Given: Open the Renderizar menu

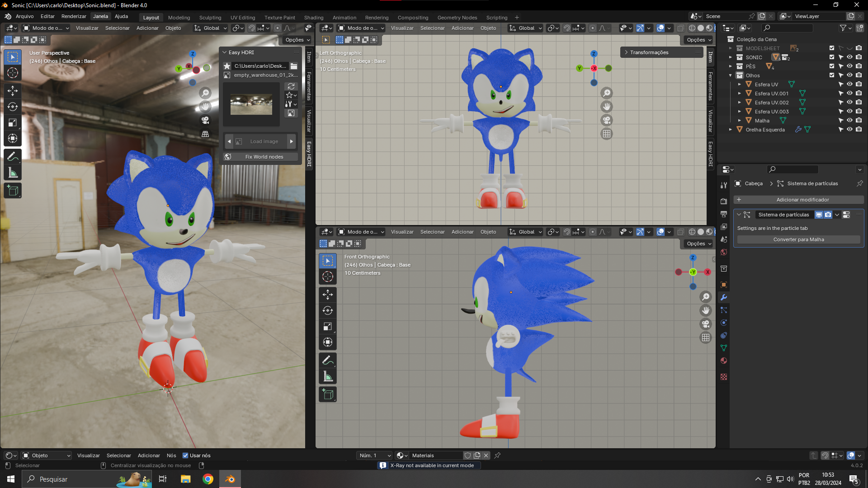Looking at the screenshot, I should [74, 16].
